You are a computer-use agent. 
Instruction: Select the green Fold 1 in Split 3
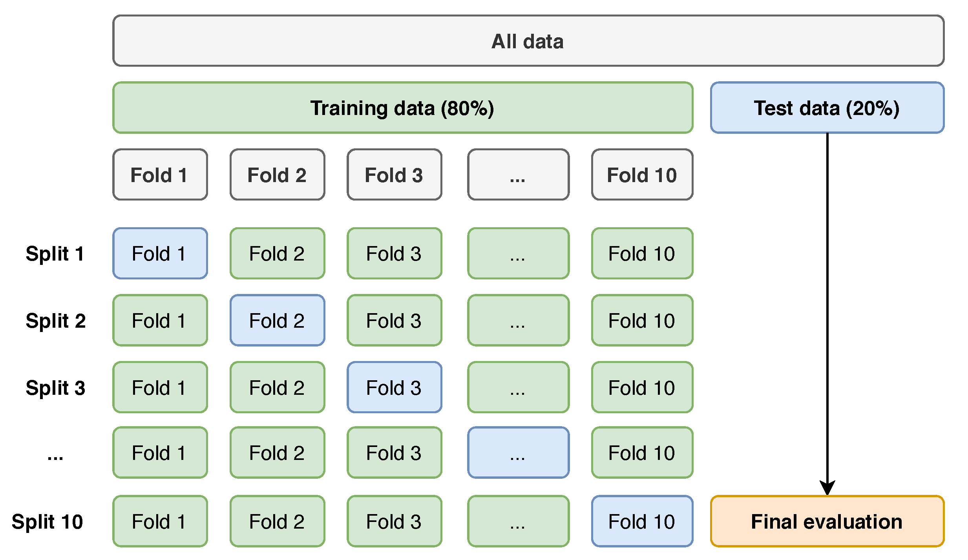click(160, 387)
